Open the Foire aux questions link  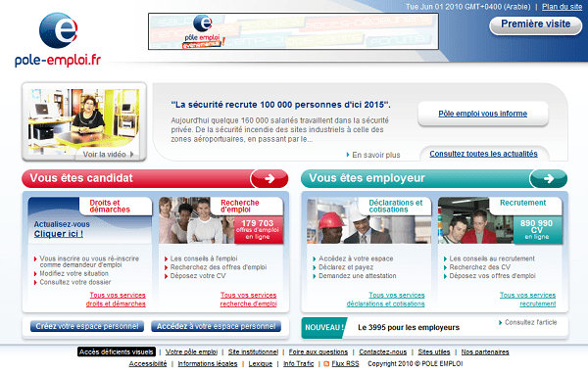(318, 351)
